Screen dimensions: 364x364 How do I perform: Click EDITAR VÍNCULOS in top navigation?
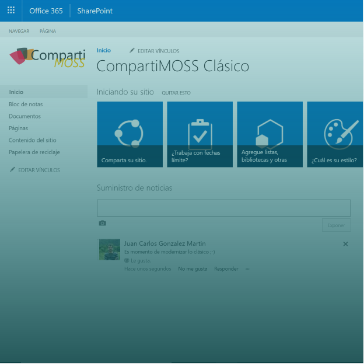158,51
